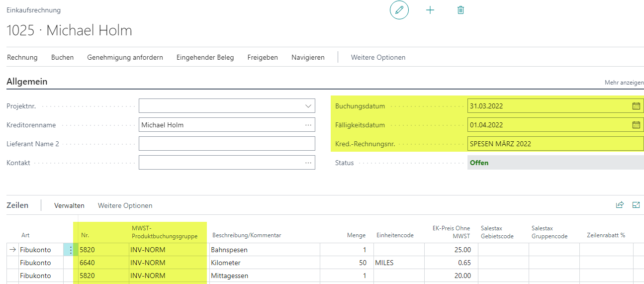The image size is (644, 284).
Task: Click Weitere Optionen in the Zeilen section
Action: point(125,205)
